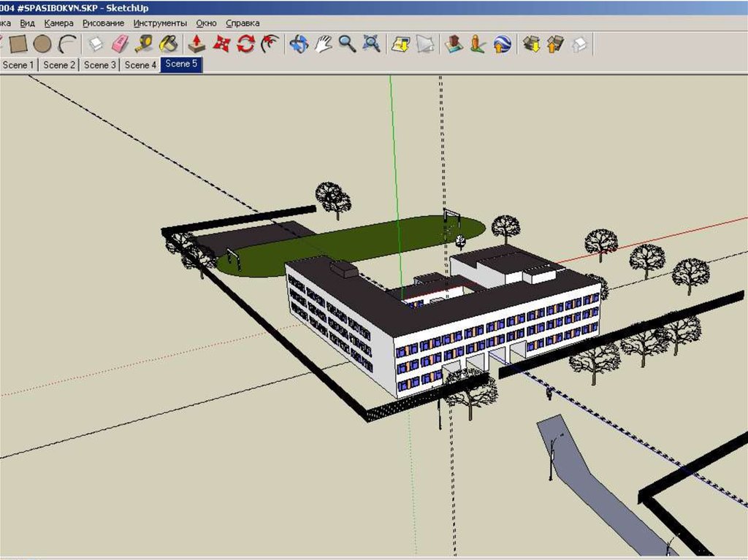This screenshot has height=560, width=748.
Task: Open the Scene 3 tab
Action: 100,64
